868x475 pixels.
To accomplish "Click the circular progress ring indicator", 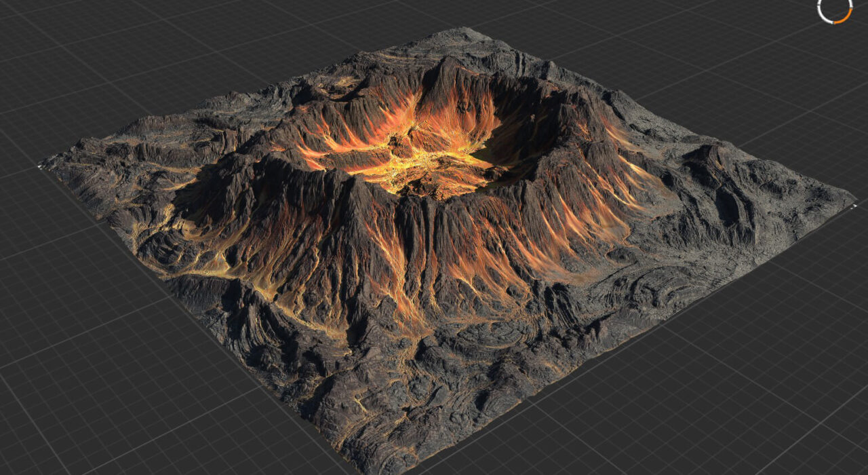I will coord(834,10).
